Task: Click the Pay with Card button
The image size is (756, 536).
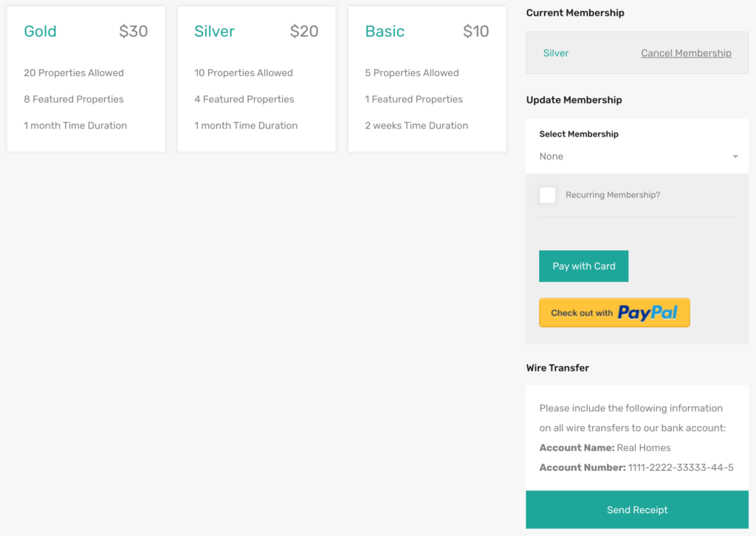Action: point(583,266)
